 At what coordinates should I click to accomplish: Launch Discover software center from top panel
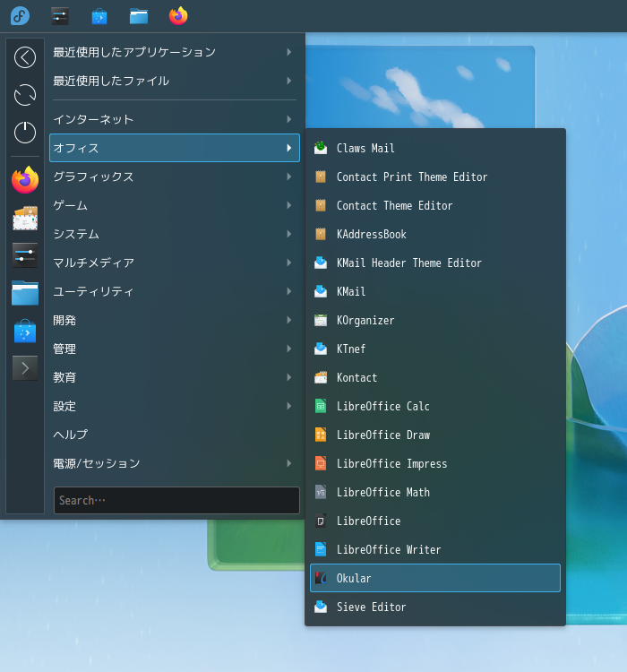(x=99, y=16)
